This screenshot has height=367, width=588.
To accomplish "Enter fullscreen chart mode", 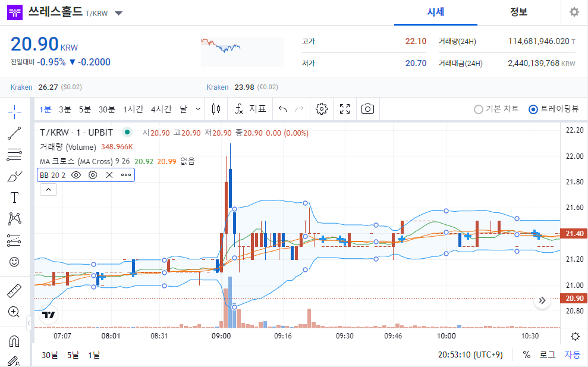I will (x=345, y=109).
